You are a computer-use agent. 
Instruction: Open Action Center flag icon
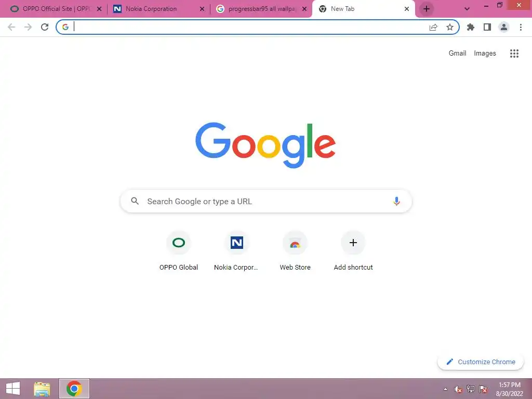(x=483, y=389)
